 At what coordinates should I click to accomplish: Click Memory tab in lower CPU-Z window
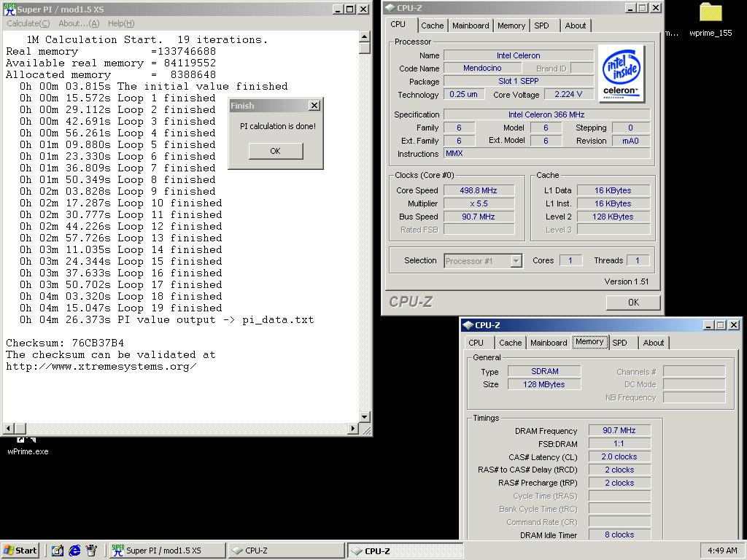coord(589,342)
